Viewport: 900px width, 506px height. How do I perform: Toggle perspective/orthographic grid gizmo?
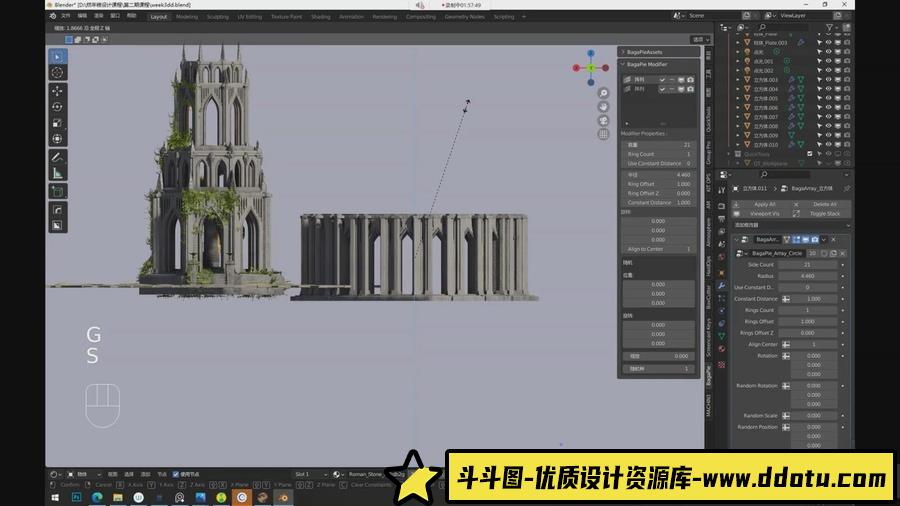coord(603,134)
